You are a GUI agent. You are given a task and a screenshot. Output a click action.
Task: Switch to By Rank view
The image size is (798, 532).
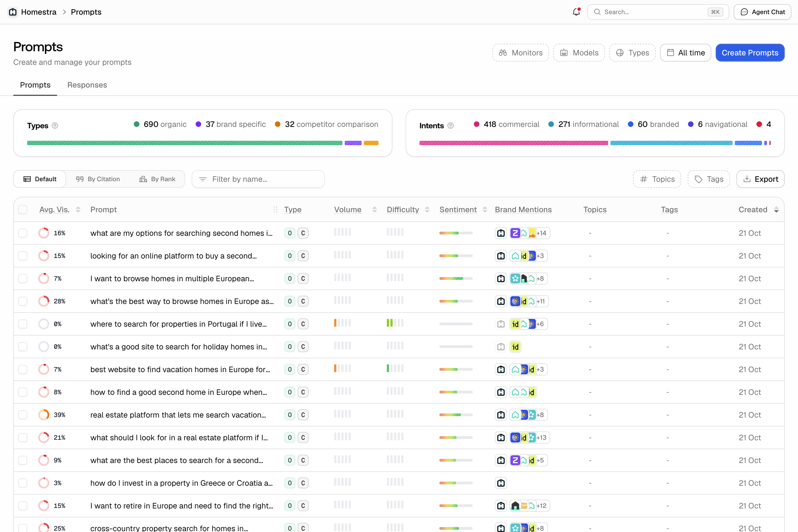pos(157,179)
